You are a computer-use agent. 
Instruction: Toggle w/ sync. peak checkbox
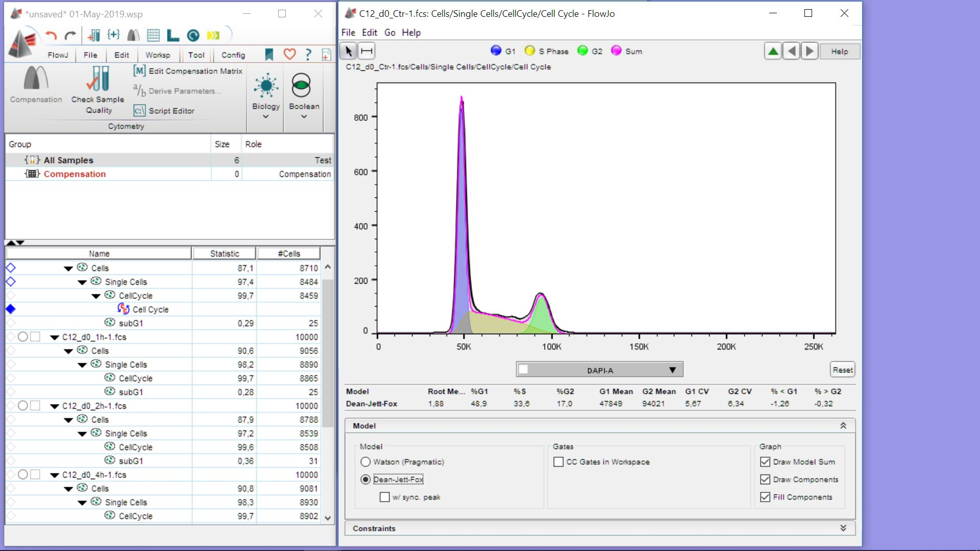(x=385, y=497)
